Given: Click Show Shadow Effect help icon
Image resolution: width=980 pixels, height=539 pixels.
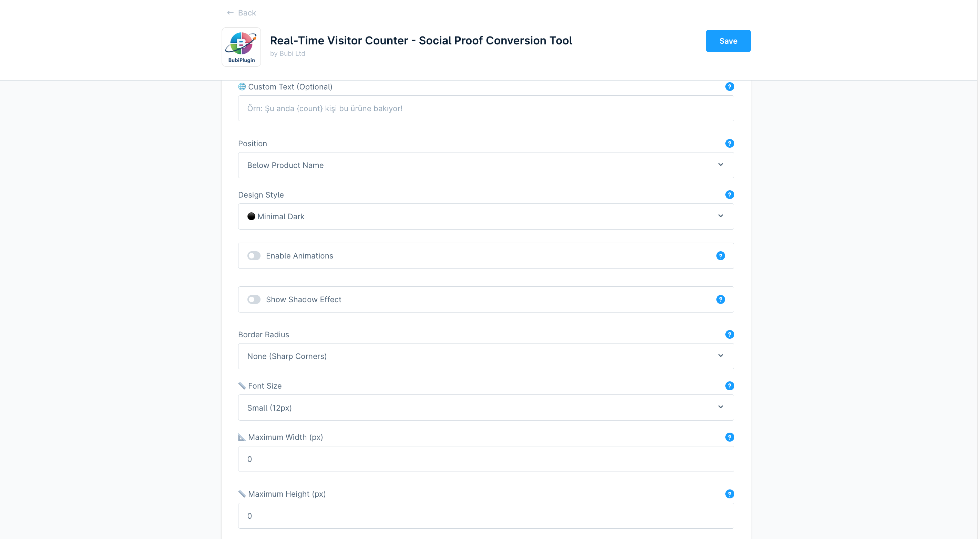Looking at the screenshot, I should 720,299.
